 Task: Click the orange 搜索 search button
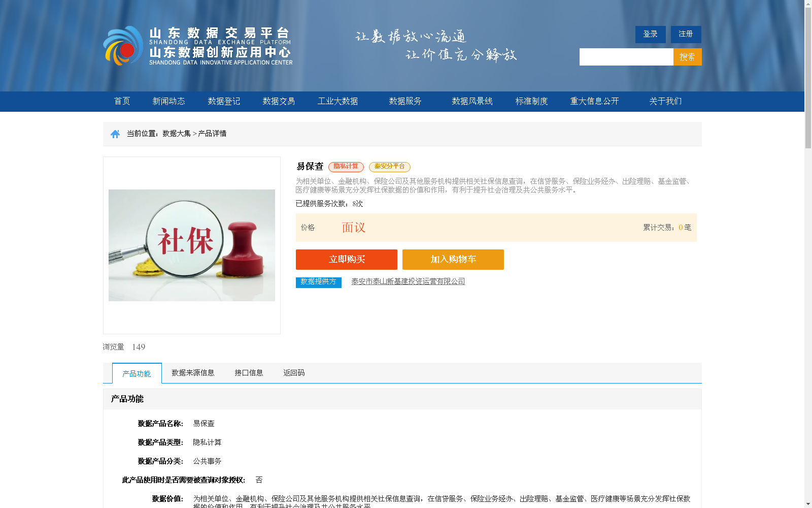tap(687, 57)
